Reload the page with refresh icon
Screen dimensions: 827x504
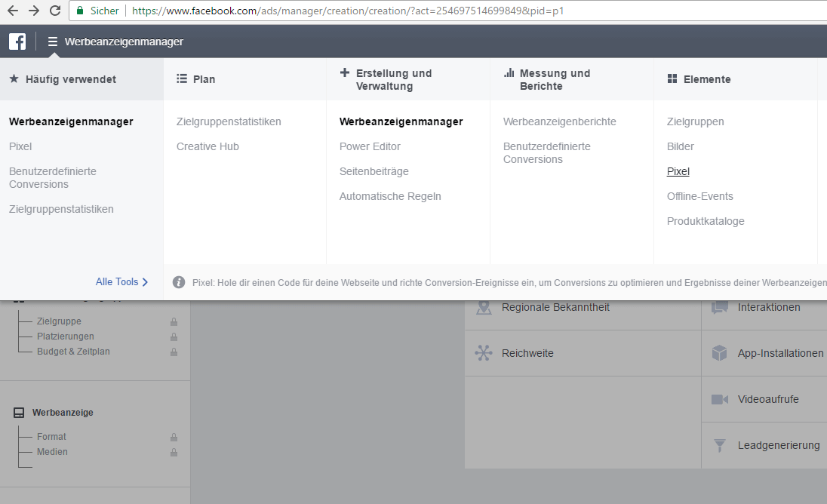[55, 11]
